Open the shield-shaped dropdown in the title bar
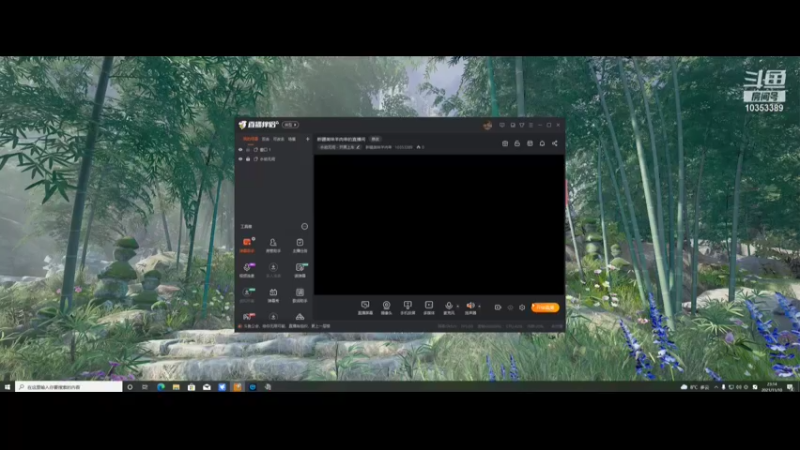 pyautogui.click(x=521, y=125)
